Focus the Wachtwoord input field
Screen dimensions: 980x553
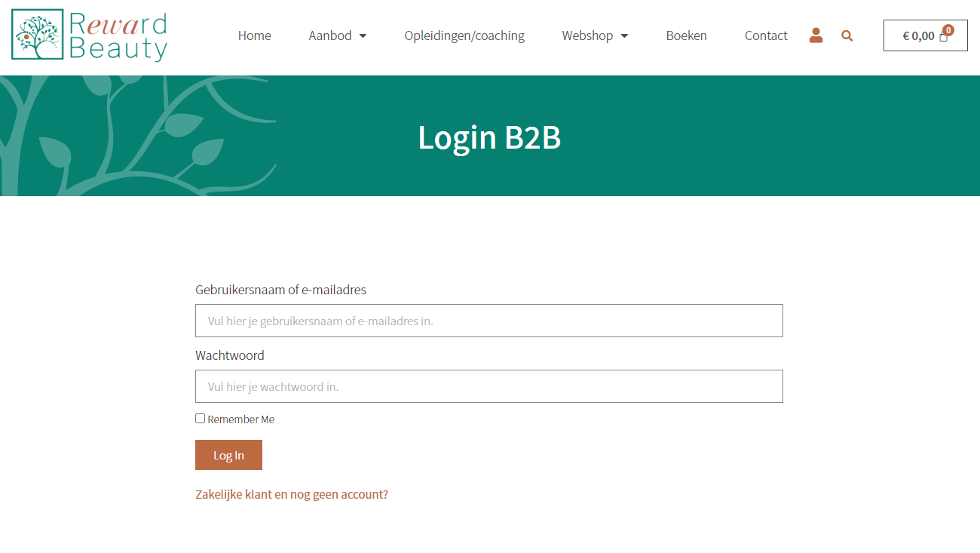pyautogui.click(x=489, y=386)
